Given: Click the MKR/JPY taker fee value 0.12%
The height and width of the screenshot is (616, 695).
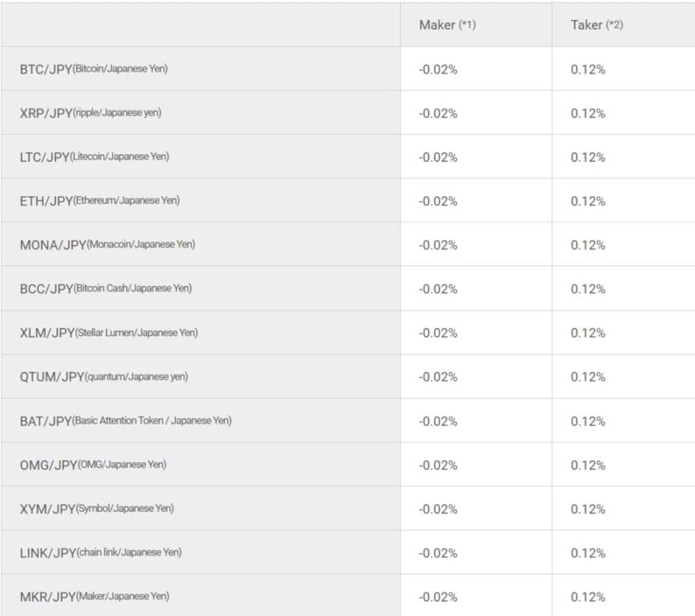Looking at the screenshot, I should (588, 597).
